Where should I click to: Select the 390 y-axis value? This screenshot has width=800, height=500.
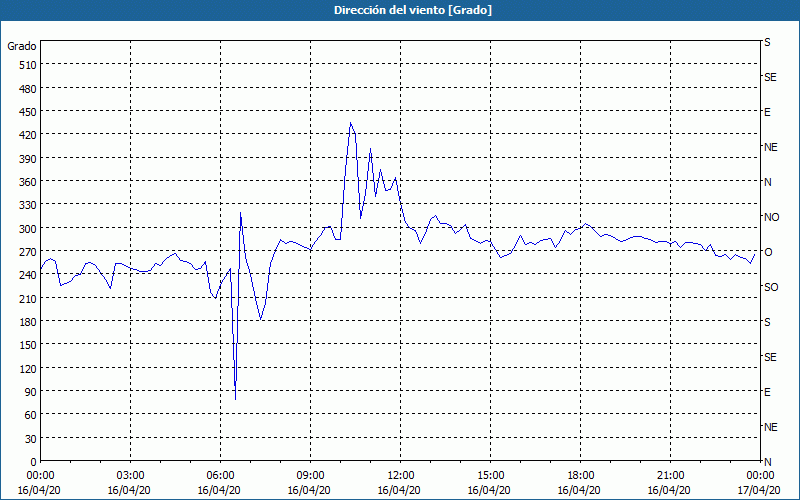29,159
